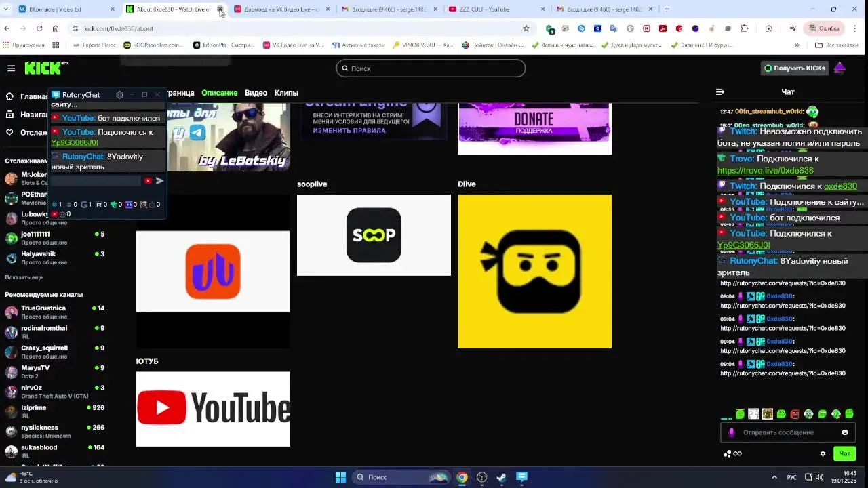Viewport: 868px width, 488px height.
Task: Open the All bookmarks folder
Action: (x=836, y=45)
